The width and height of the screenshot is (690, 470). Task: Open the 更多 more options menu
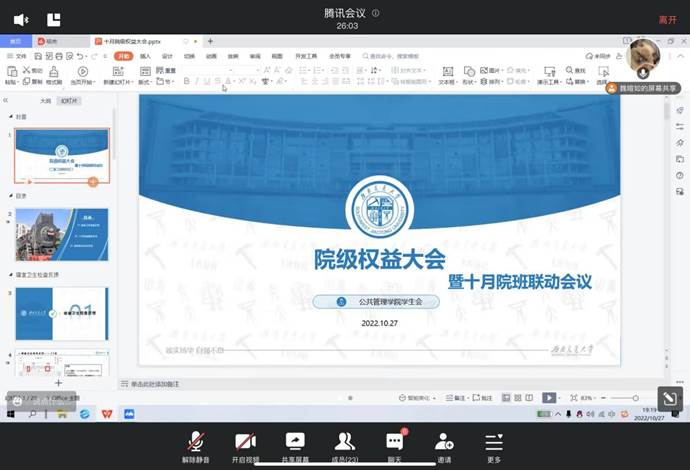coord(494,441)
